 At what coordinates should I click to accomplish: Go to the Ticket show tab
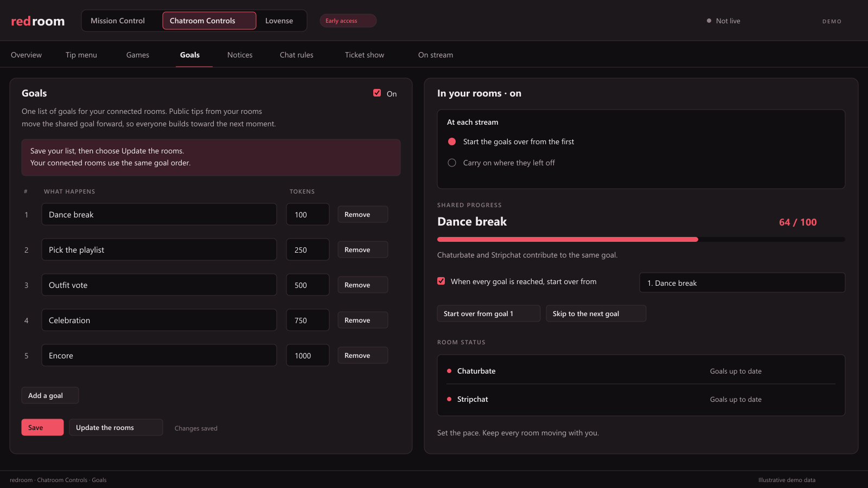(365, 55)
